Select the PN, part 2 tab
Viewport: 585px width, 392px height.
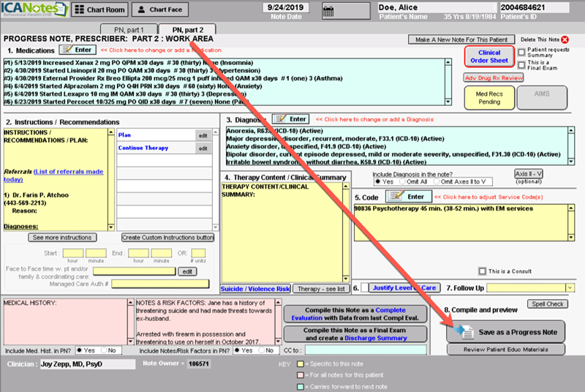187,29
